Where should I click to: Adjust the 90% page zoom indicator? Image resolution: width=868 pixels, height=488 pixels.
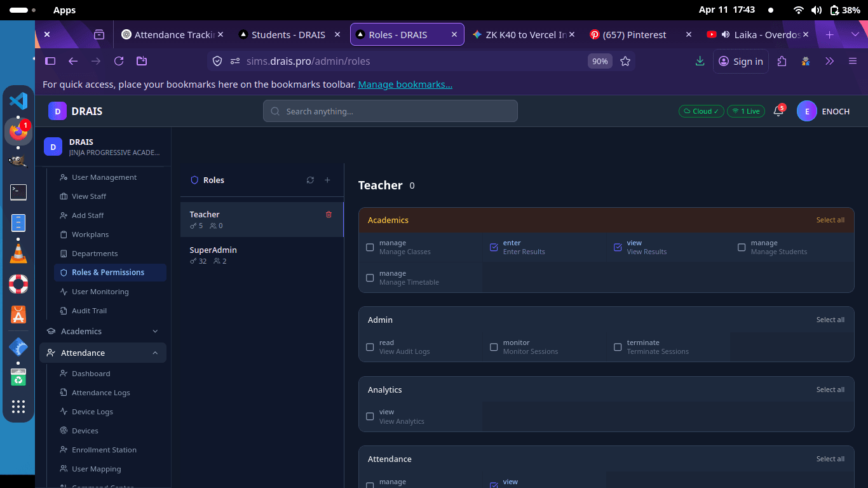pos(599,61)
